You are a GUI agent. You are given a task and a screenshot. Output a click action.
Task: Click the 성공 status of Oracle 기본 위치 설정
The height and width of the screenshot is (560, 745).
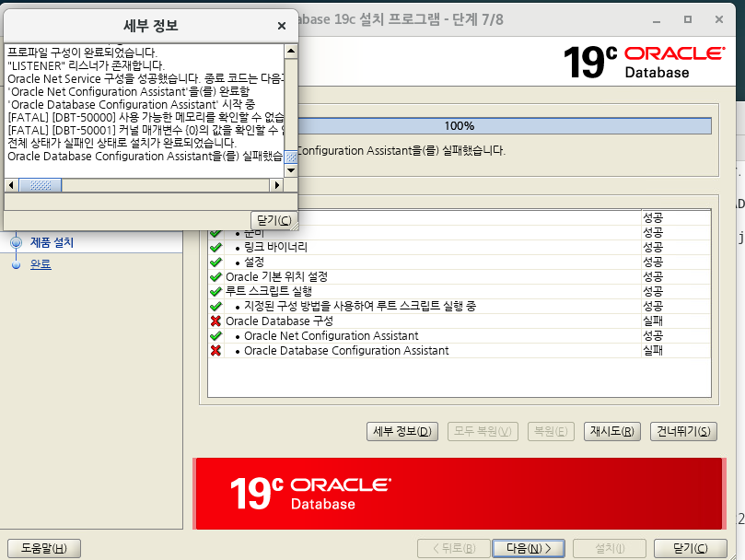pos(653,276)
